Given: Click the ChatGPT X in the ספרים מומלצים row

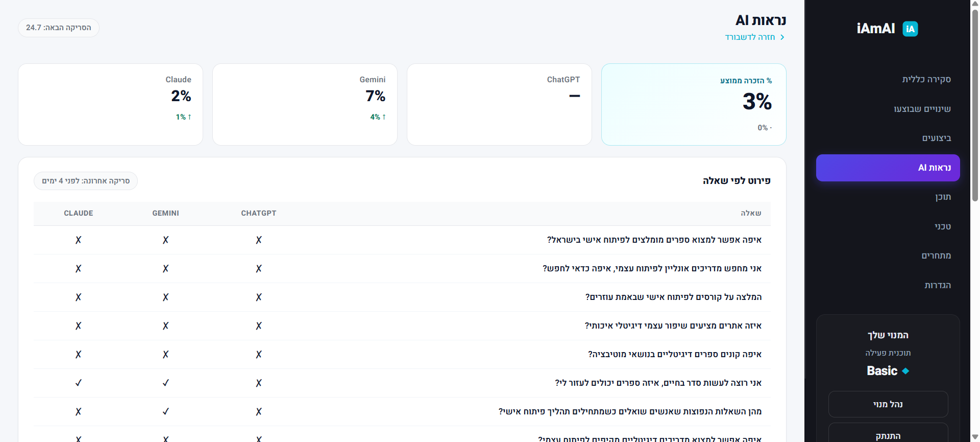Looking at the screenshot, I should tap(259, 240).
